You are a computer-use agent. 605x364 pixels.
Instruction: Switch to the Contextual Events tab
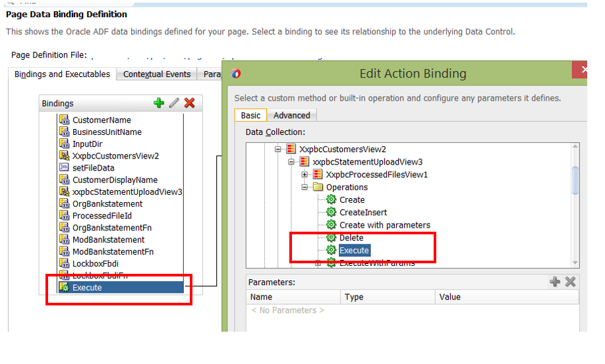click(157, 74)
